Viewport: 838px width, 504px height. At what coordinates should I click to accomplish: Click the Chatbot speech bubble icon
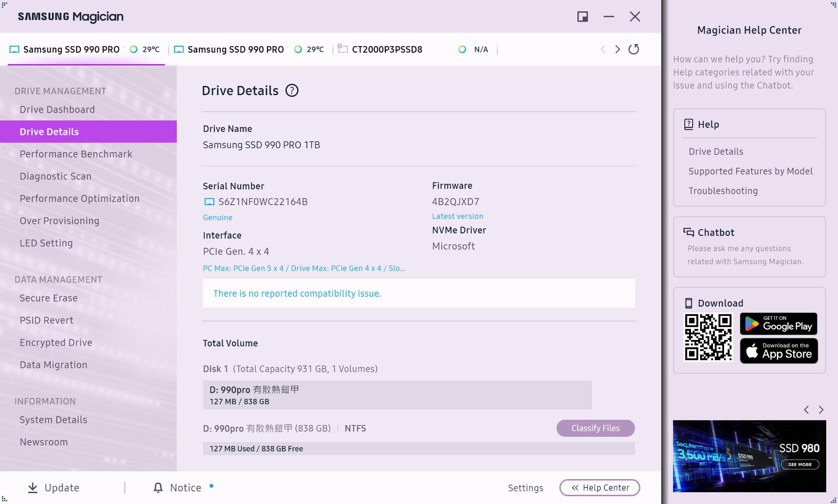pyautogui.click(x=689, y=232)
